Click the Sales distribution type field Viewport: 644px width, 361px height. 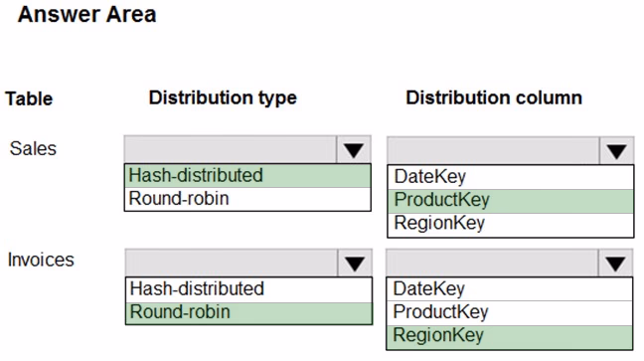[x=231, y=149]
